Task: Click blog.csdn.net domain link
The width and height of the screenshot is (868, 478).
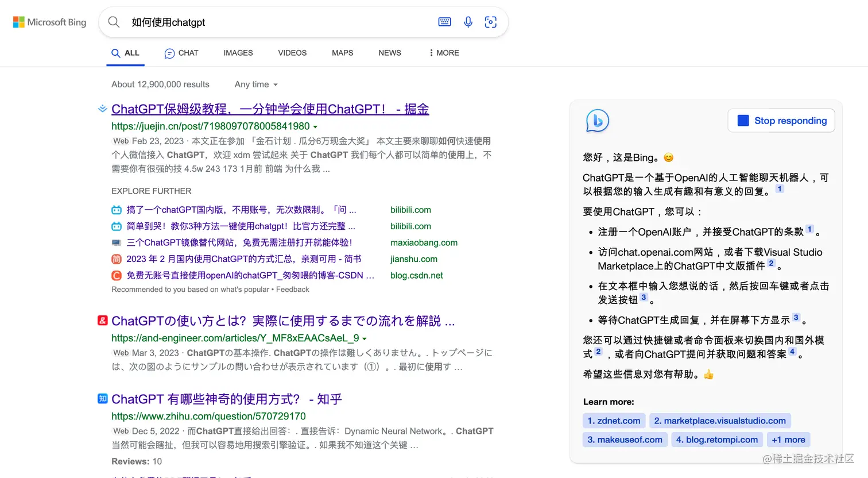Action: pos(417,275)
